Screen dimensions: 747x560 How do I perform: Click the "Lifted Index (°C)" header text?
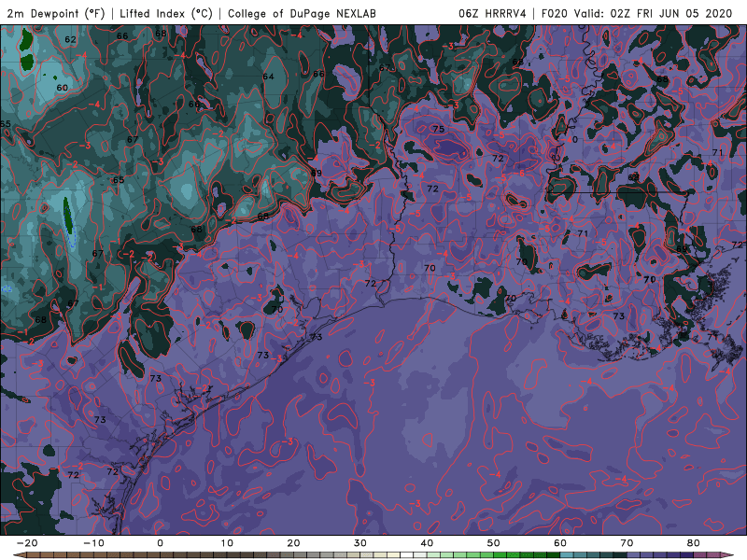[x=166, y=13]
